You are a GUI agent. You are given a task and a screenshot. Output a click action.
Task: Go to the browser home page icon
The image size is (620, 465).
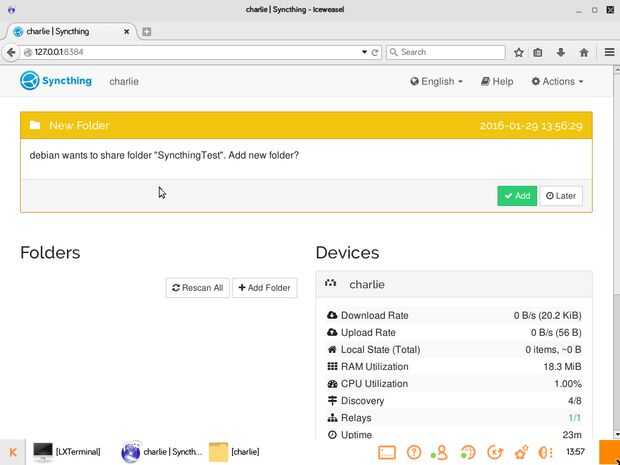coord(584,52)
